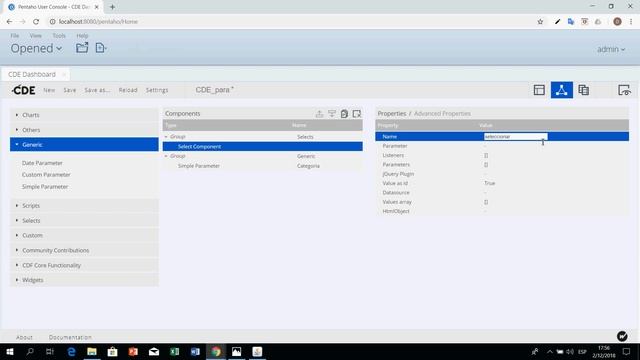Duplicate the selected component
Screen dimensions: 640x360
point(344,114)
